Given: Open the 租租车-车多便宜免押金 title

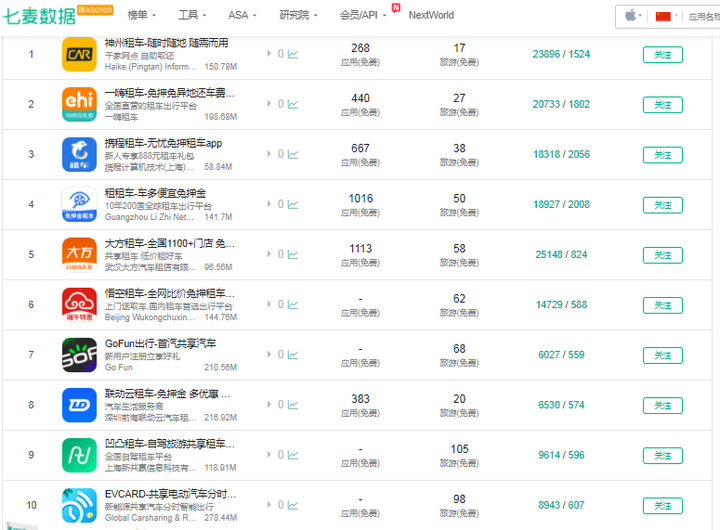Looking at the screenshot, I should coord(155,193).
